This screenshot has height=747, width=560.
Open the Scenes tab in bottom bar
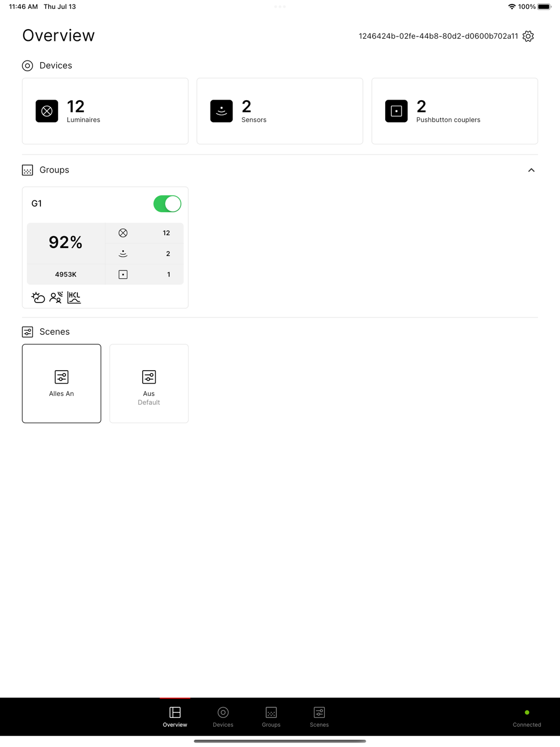point(319,717)
